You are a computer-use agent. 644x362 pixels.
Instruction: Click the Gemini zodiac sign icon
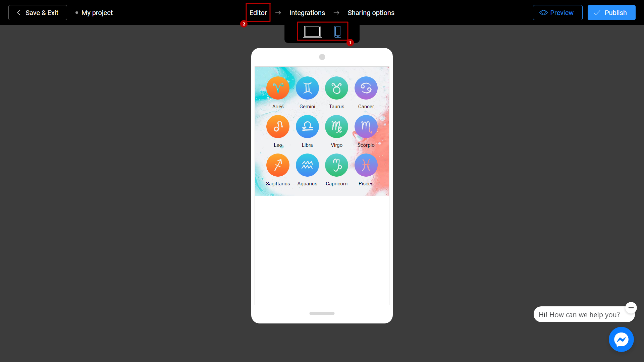click(x=307, y=87)
